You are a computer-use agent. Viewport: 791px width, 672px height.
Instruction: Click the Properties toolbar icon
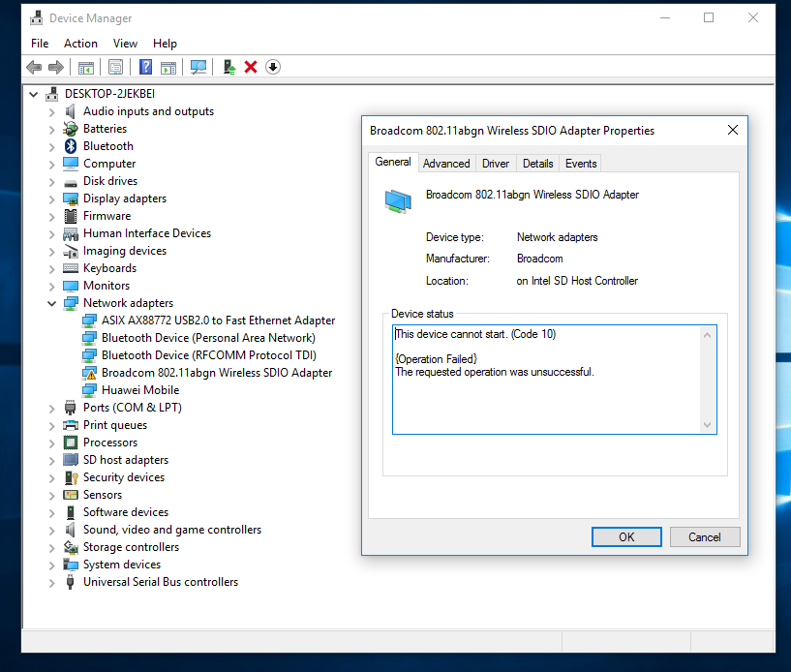[x=116, y=67]
